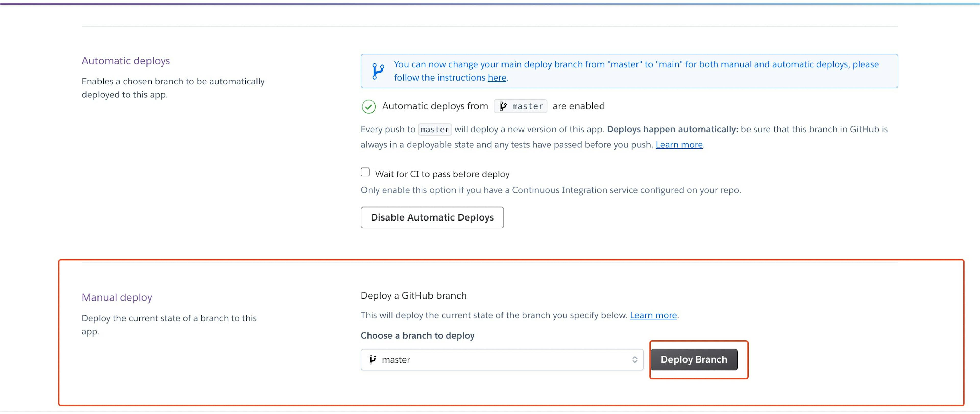Click 'Deploy the current state of a branch' description
980x414 pixels.
[x=169, y=325]
